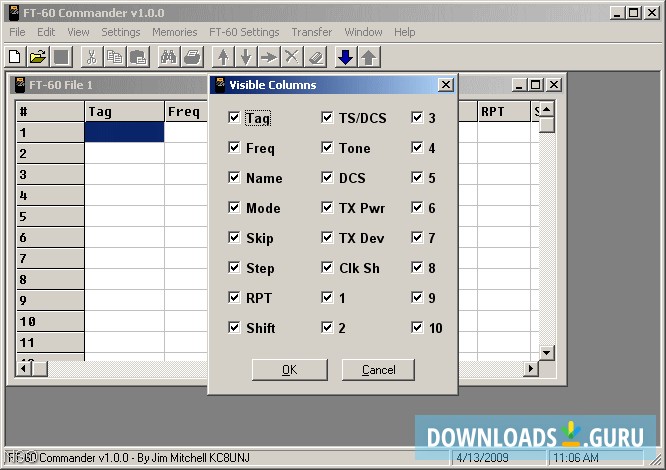Click horizontal scroll-right arrow in file grid
Screen dimensions: 666x470
click(x=531, y=369)
